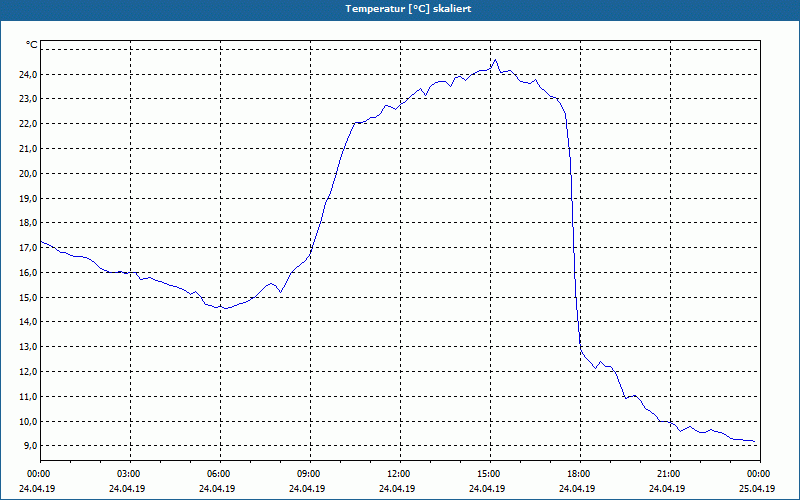Select the 9,0 temperature axis label

click(x=30, y=445)
